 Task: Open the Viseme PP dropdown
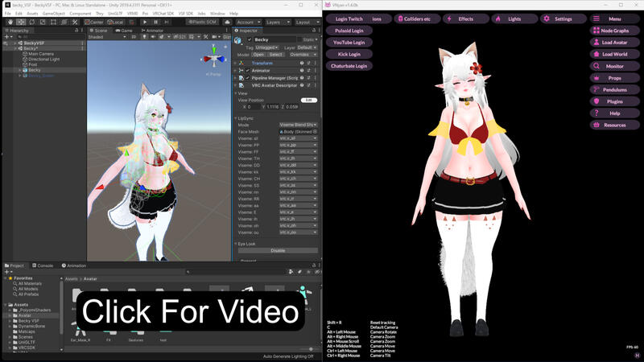(x=298, y=146)
